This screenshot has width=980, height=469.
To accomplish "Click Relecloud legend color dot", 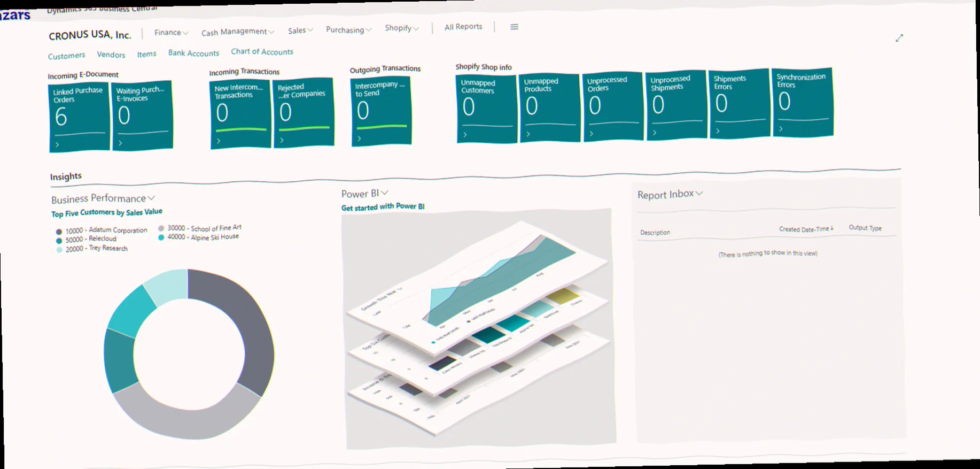I will pyautogui.click(x=59, y=241).
